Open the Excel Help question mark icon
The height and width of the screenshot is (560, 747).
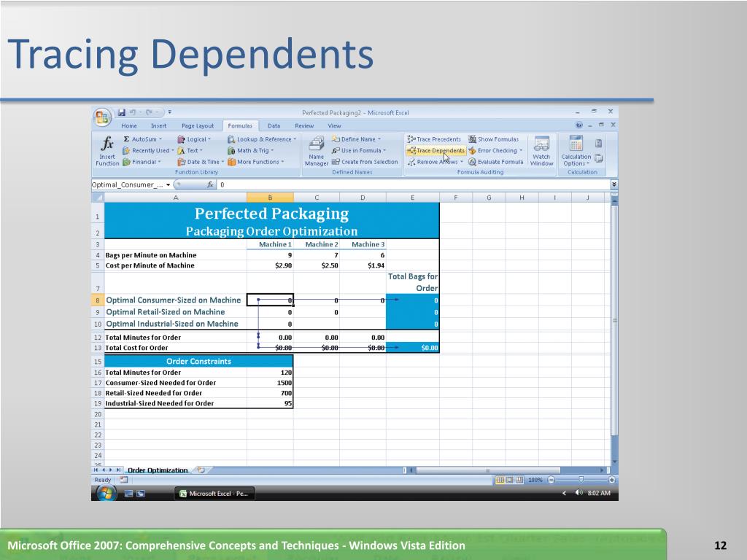pyautogui.click(x=578, y=125)
